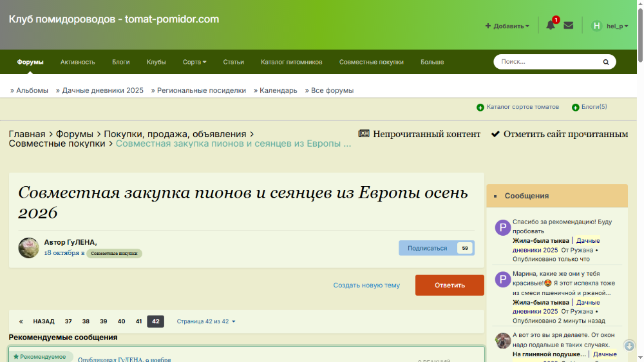Viewport: 644px width, 362px height.
Task: Click the newspaper icon for Непрочитанный контент
Action: (x=364, y=134)
